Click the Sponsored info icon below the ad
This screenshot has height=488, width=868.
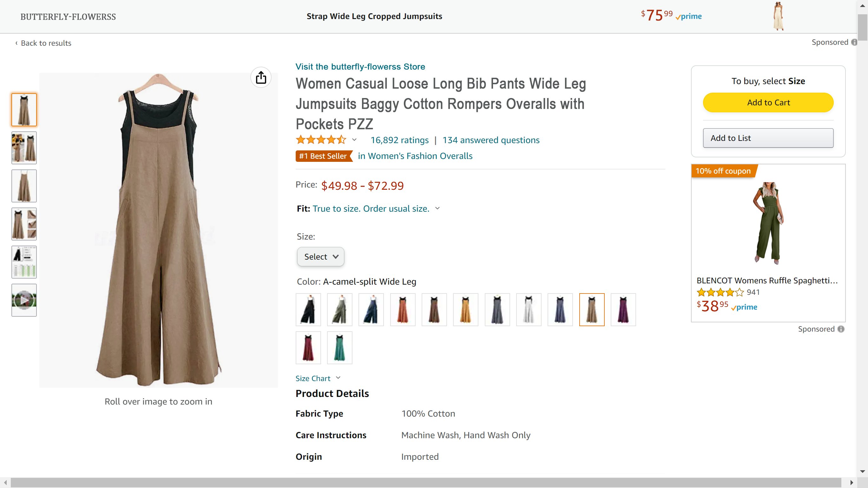[x=841, y=329]
